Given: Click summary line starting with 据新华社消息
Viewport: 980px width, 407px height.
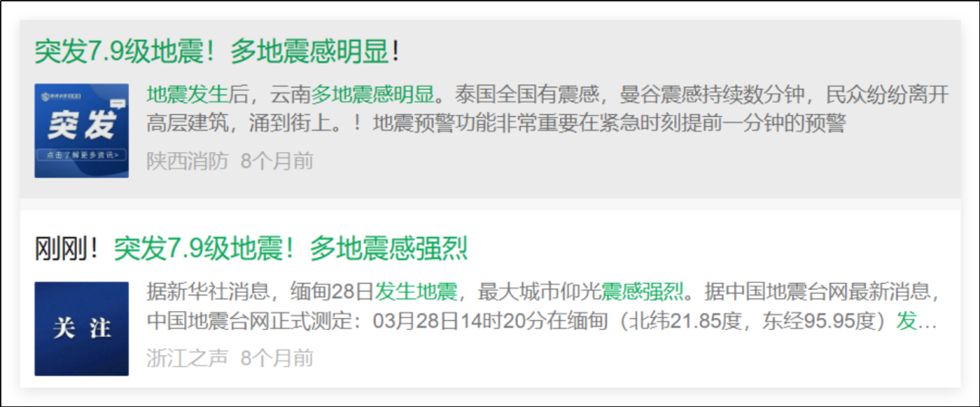Looking at the screenshot, I should (x=543, y=292).
